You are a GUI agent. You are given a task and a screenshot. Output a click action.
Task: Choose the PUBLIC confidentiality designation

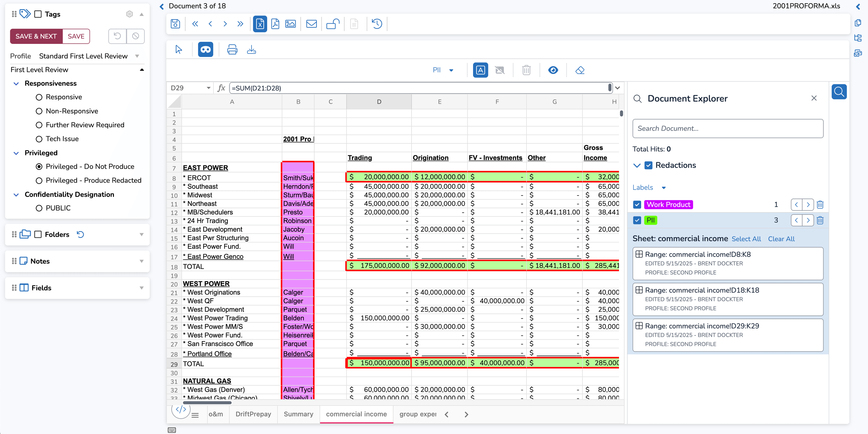pyautogui.click(x=39, y=208)
